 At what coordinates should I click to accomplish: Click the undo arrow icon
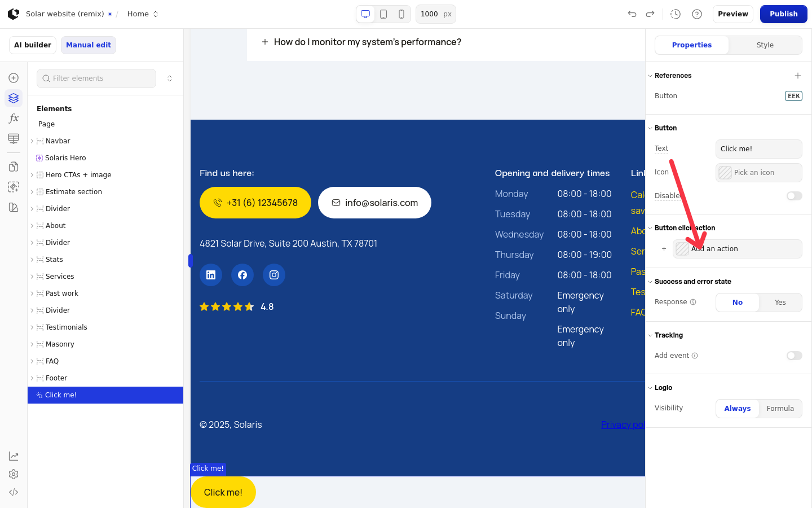pyautogui.click(x=632, y=14)
